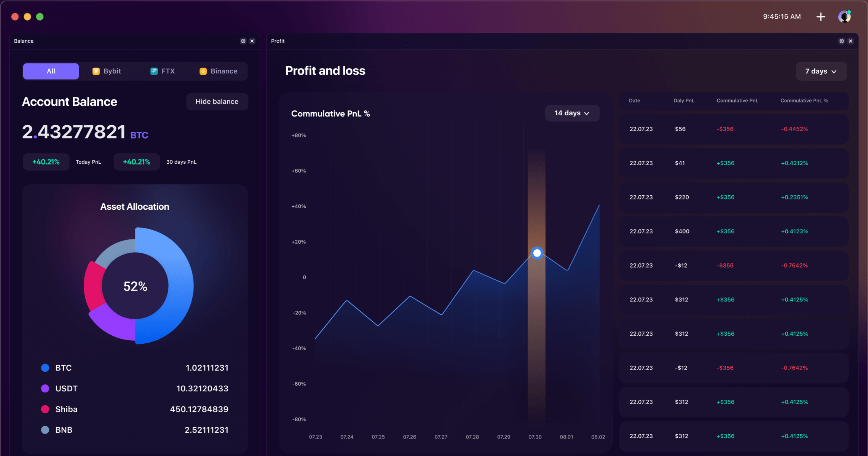Image resolution: width=868 pixels, height=456 pixels.
Task: Click the pink donut chart segment
Action: pyautogui.click(x=93, y=285)
